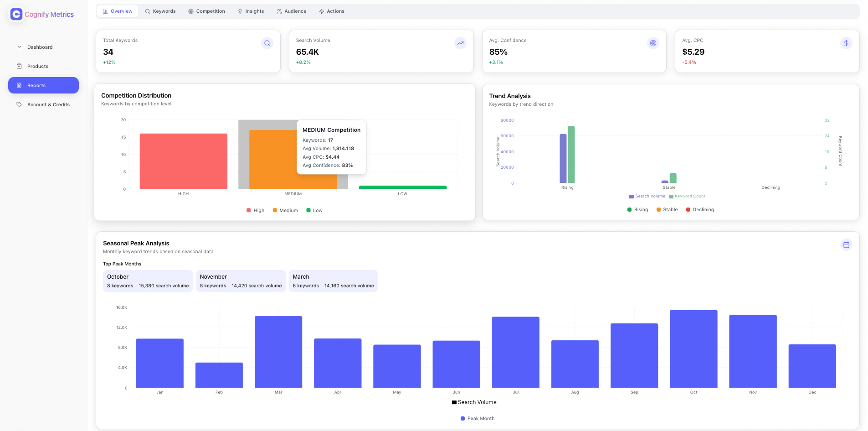
Task: Open the Competition tab
Action: [x=206, y=11]
